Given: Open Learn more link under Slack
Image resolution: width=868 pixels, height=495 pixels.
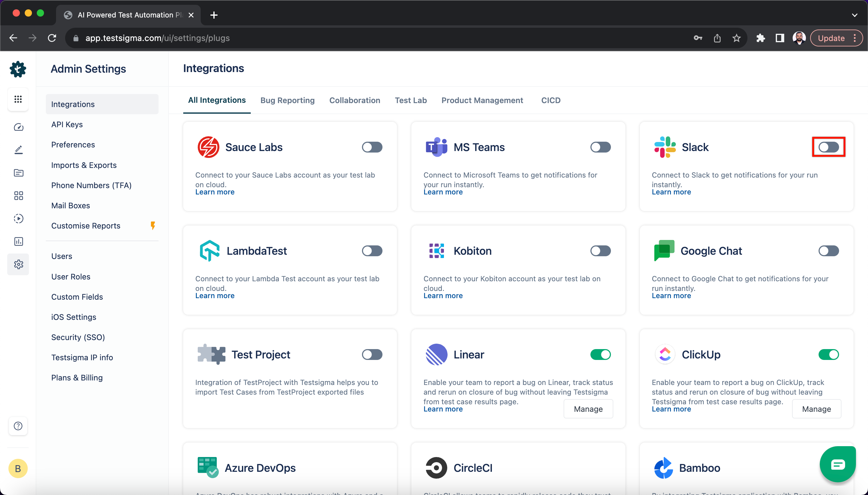Looking at the screenshot, I should (x=671, y=192).
